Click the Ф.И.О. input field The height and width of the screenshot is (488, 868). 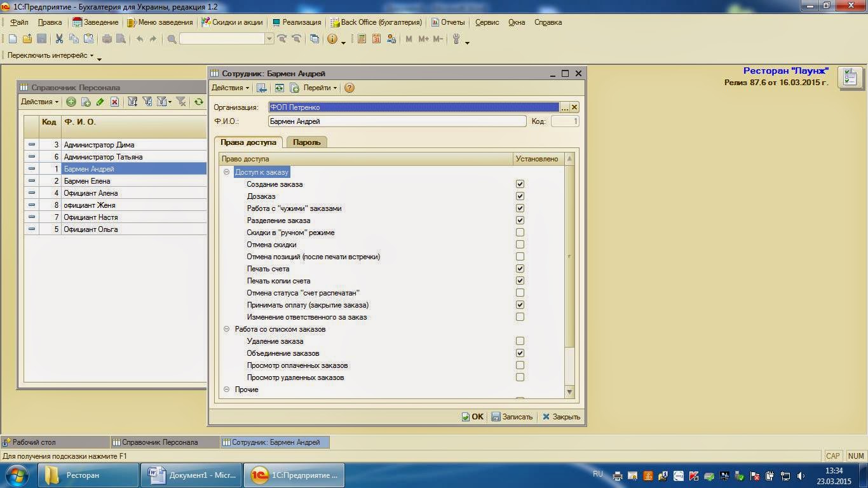397,121
